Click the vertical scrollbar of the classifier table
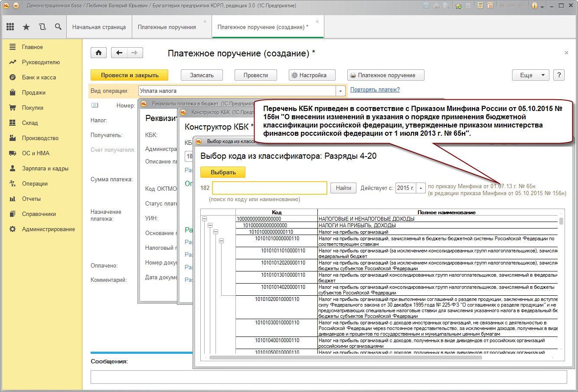 tap(561, 221)
